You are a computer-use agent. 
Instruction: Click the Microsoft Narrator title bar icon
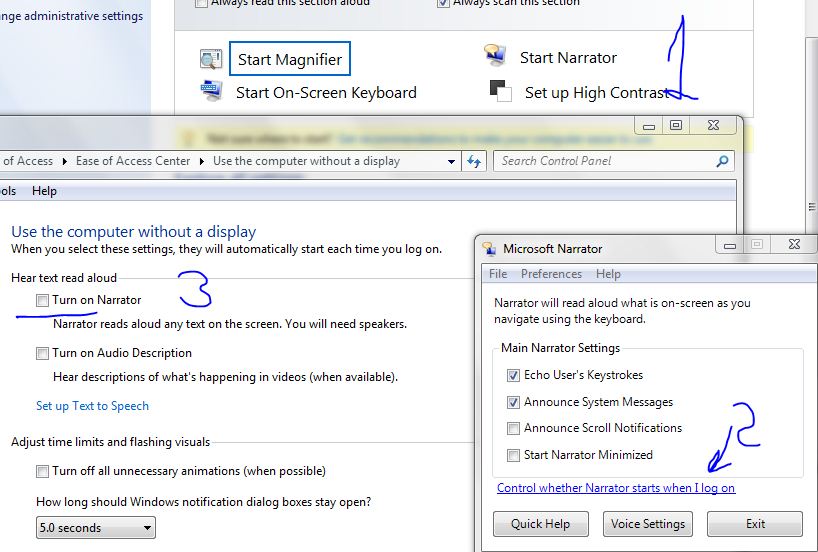click(489, 249)
